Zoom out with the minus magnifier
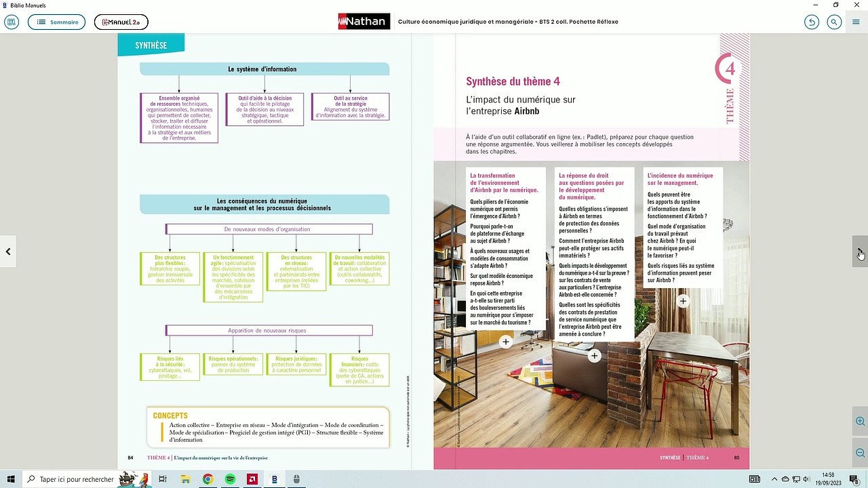Viewport: 868px width, 488px height. pyautogui.click(x=860, y=453)
